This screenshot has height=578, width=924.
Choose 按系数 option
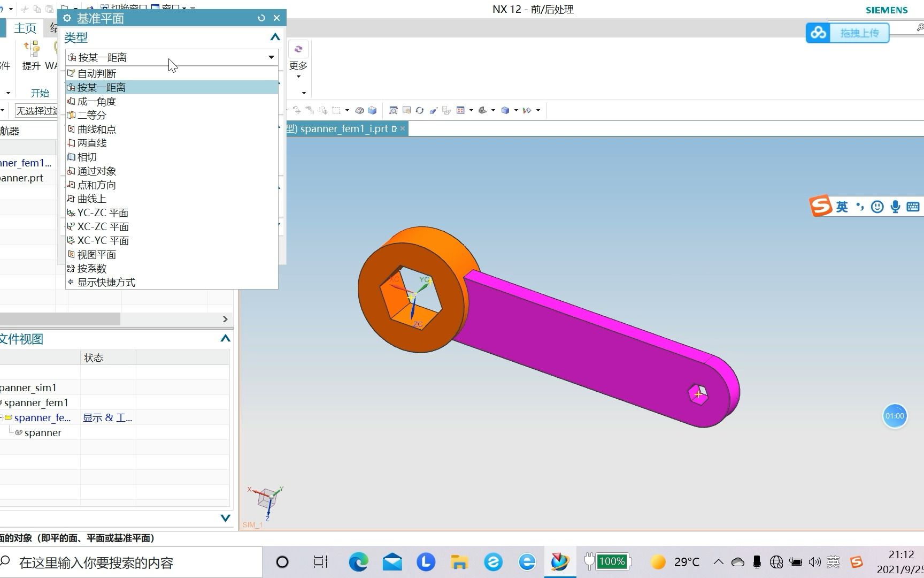click(x=172, y=268)
